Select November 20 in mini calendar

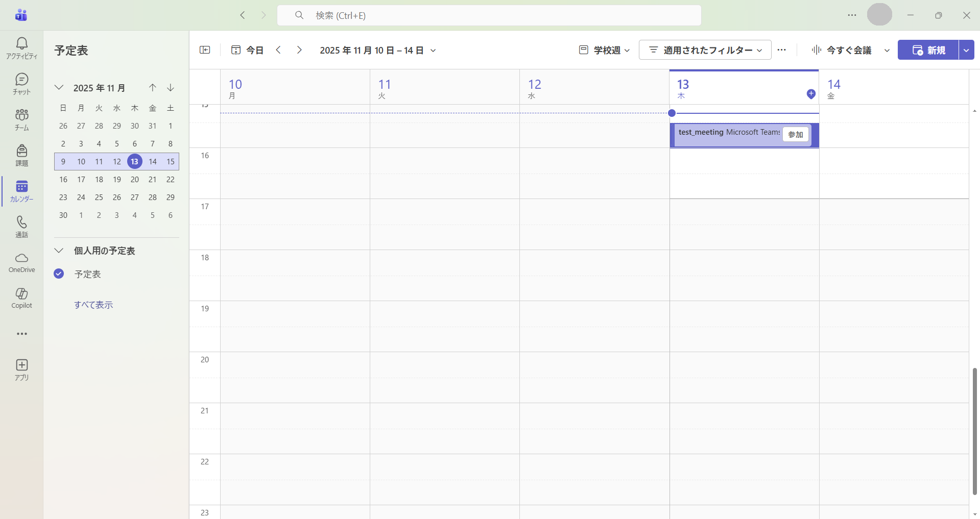pos(135,180)
